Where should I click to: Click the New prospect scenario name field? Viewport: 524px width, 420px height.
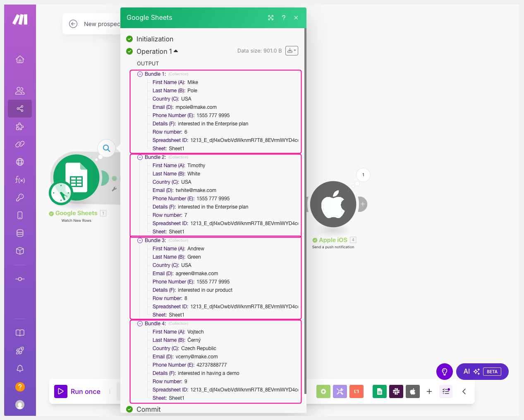[x=102, y=24]
